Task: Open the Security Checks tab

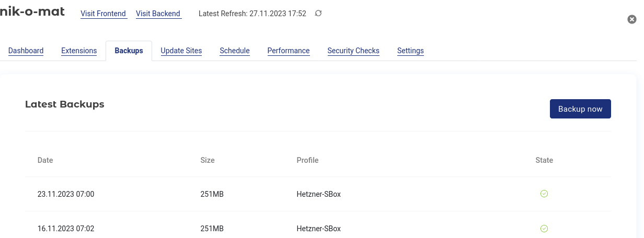Action: point(353,51)
